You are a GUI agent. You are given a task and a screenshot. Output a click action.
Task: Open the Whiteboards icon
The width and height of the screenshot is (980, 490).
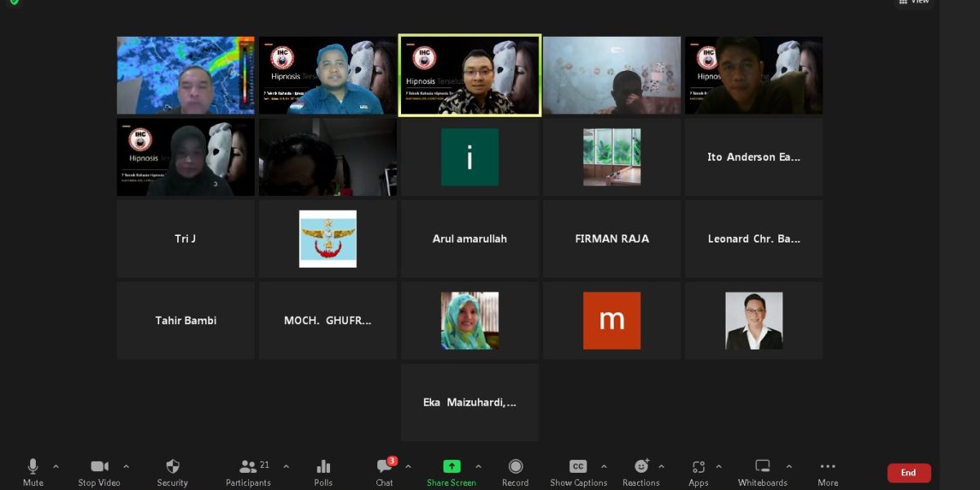pos(763,467)
